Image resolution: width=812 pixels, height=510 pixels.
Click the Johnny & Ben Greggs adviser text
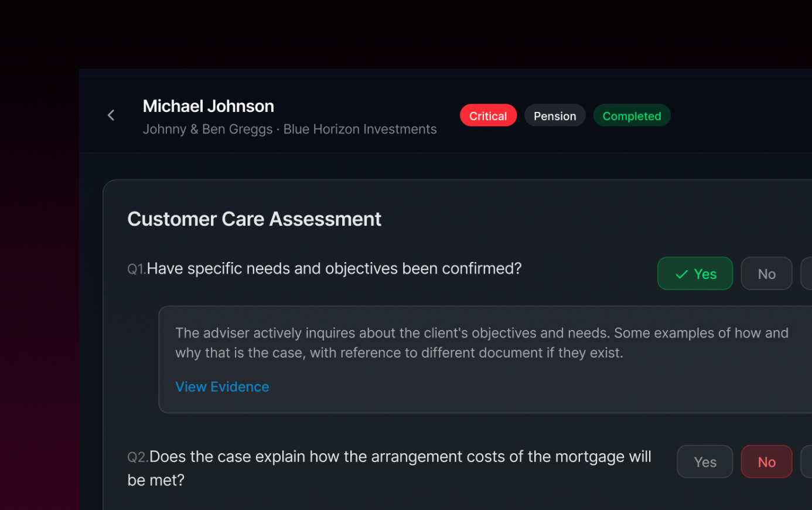pos(207,130)
